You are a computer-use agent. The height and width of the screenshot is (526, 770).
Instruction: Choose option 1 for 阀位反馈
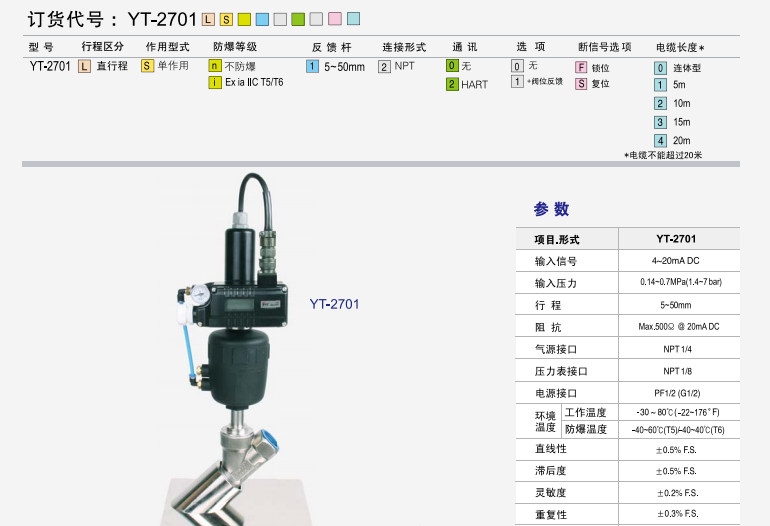(517, 82)
